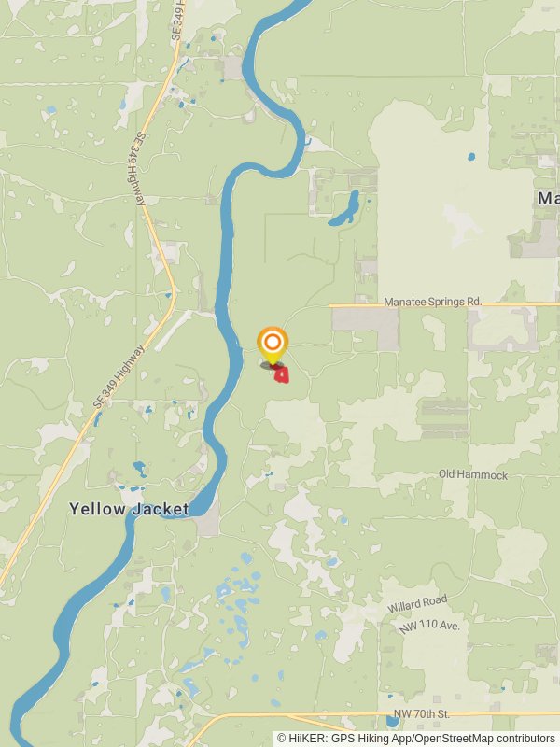Click the Manatee Springs Rd. label
560x747 pixels.
pos(433,302)
